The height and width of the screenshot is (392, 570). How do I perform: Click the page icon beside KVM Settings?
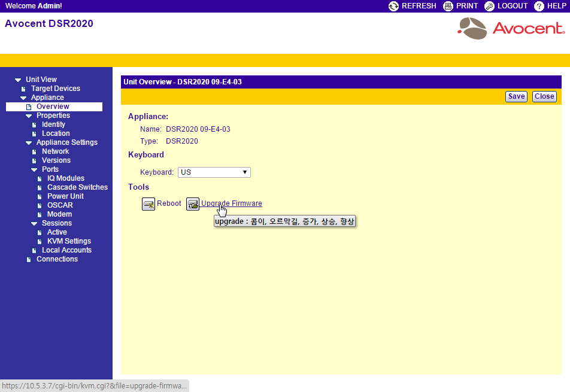click(x=40, y=242)
